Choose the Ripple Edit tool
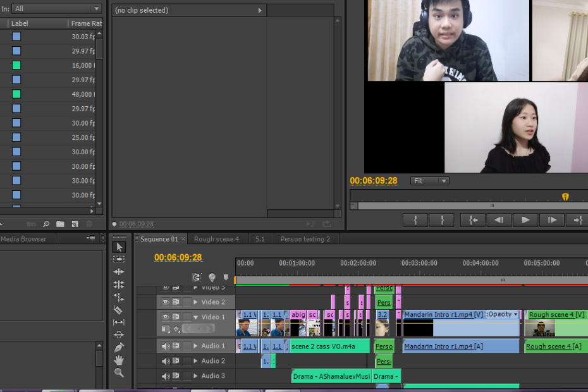This screenshot has width=588, height=392. click(119, 272)
